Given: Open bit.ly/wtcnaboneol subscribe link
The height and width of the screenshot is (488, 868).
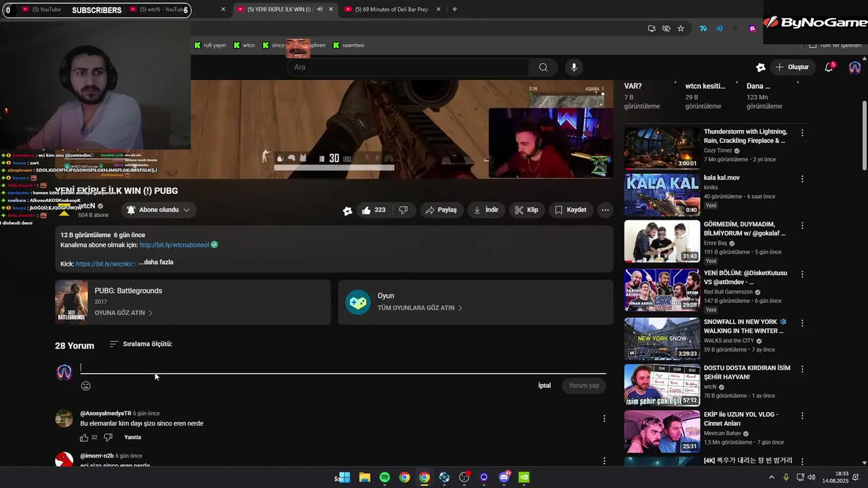Looking at the screenshot, I should click(174, 245).
